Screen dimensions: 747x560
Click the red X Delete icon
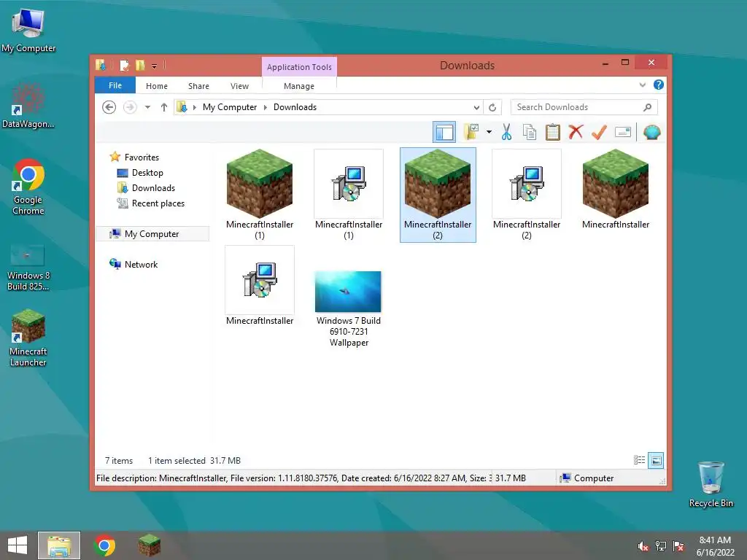tap(576, 131)
